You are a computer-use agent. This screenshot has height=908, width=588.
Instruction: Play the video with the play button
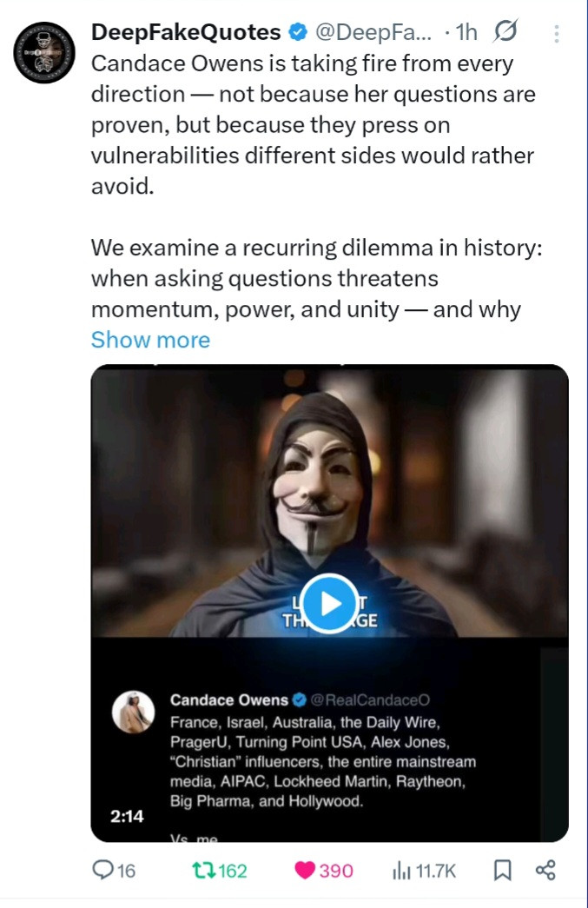[x=330, y=602]
